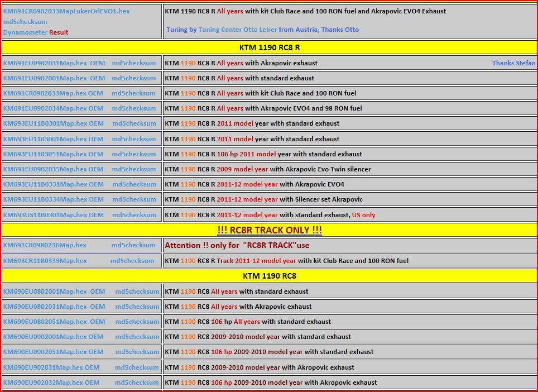
Task: Open the KM691CR0902033MapLukerOriEVO1.hex file link
Action: (x=66, y=11)
